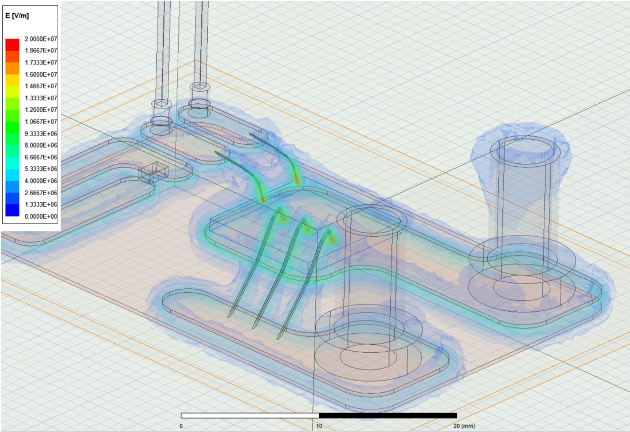Click the white half of the scale bar
Image resolution: width=630 pixels, height=432 pixels.
tap(249, 415)
